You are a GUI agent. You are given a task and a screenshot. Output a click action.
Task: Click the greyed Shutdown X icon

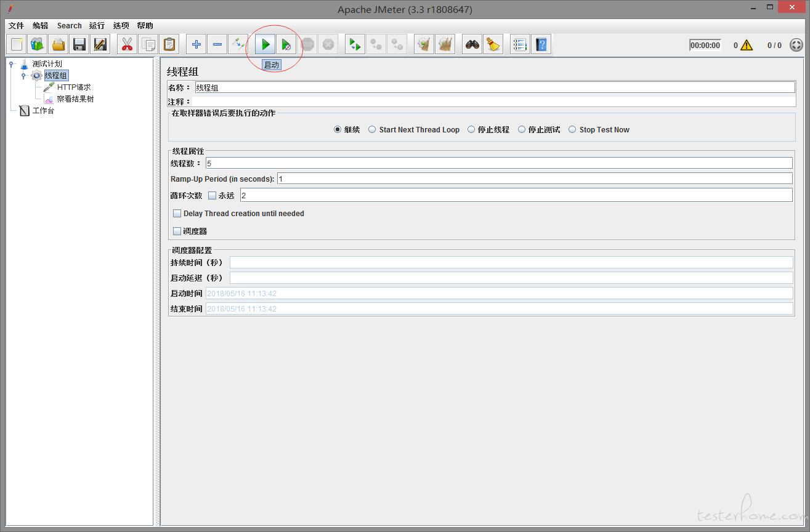tap(328, 44)
